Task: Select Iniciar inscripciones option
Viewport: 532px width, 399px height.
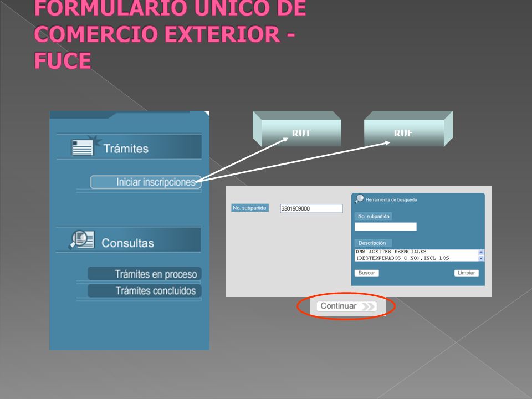Action: (x=146, y=182)
